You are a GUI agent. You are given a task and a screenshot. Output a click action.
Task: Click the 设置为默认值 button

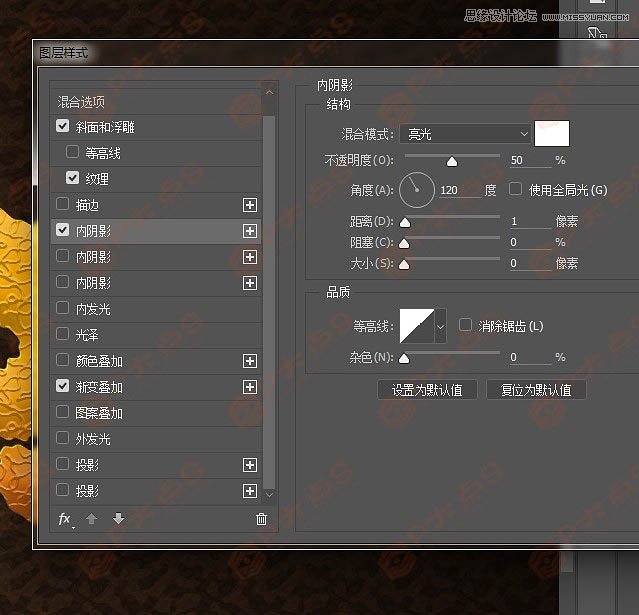pyautogui.click(x=427, y=390)
